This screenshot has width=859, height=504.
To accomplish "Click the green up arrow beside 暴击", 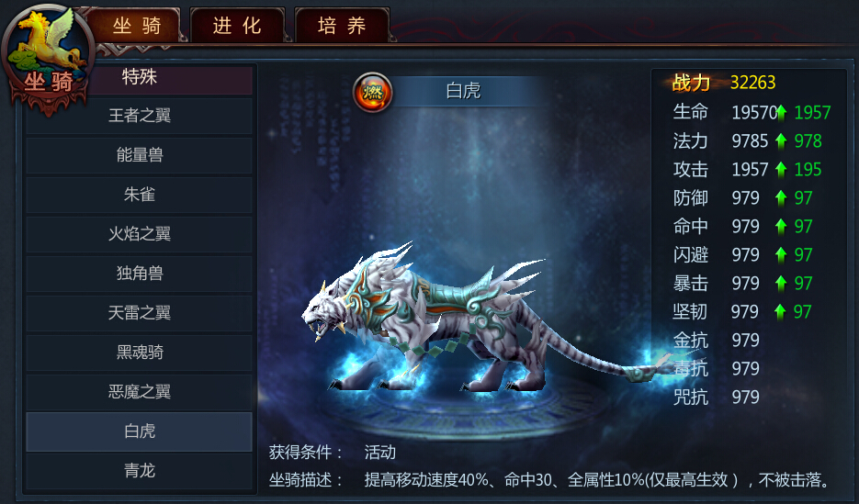I will click(781, 284).
